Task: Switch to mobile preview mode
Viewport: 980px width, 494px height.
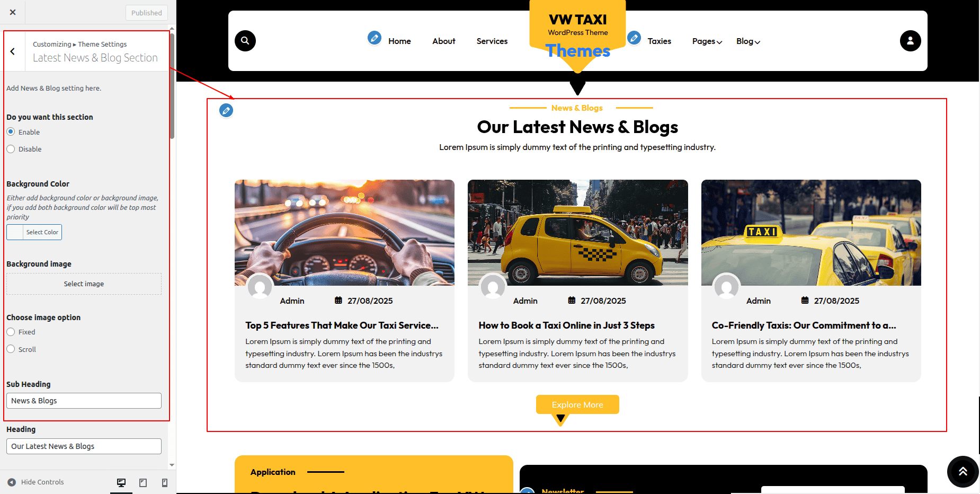Action: click(165, 482)
